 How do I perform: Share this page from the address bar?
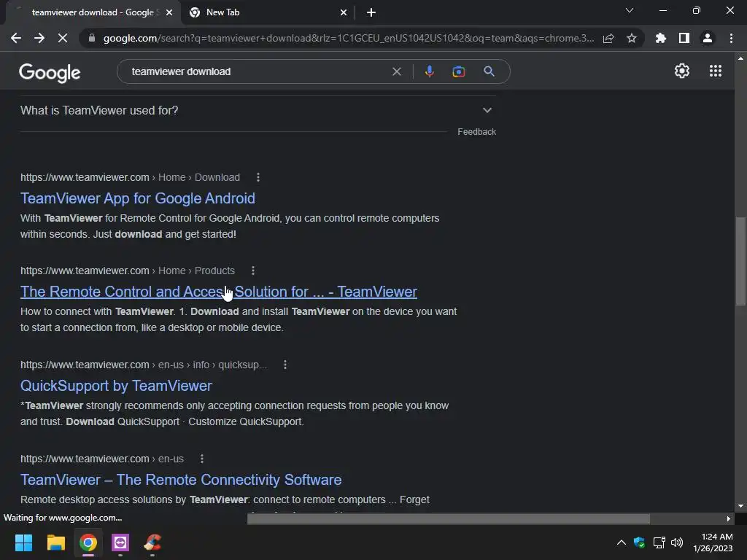[608, 38]
